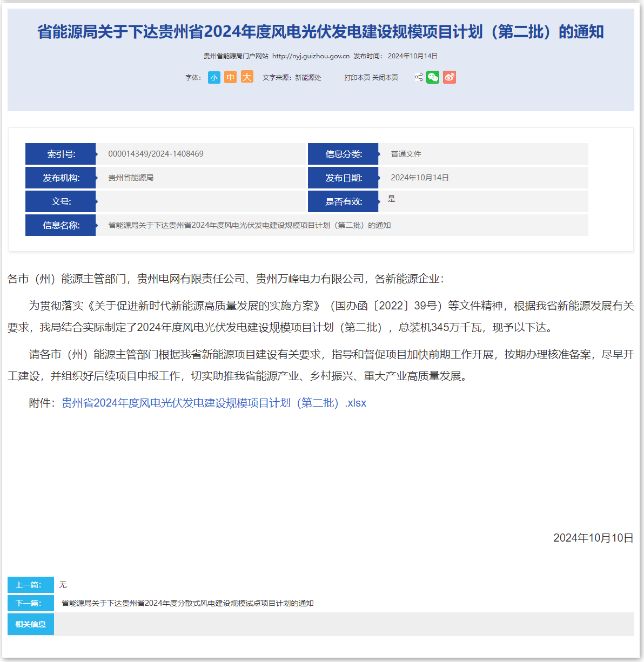Viewport: 644px width, 662px height.
Task: Click the 信息分类 label cell
Action: click(343, 154)
